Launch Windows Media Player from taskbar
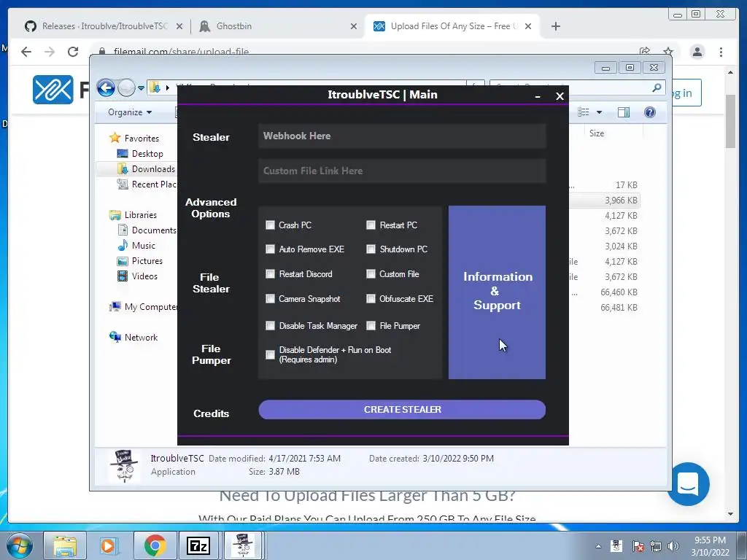Viewport: 747px width, 560px height. tap(108, 545)
